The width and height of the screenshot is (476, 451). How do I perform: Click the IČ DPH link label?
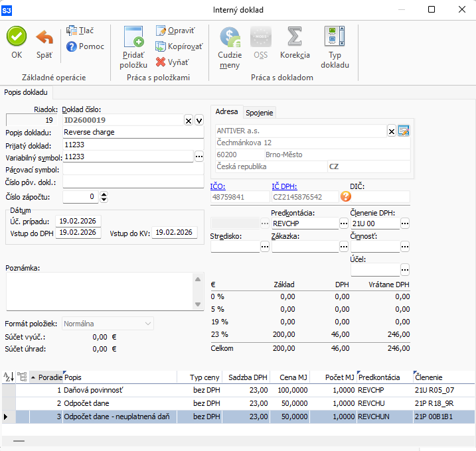283,186
